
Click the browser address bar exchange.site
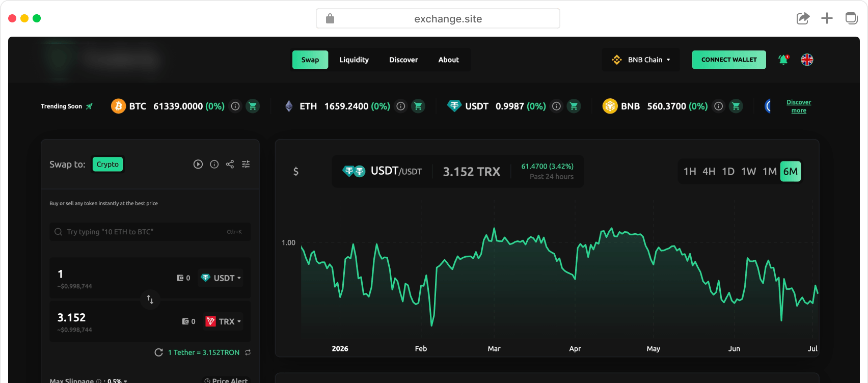(x=438, y=19)
